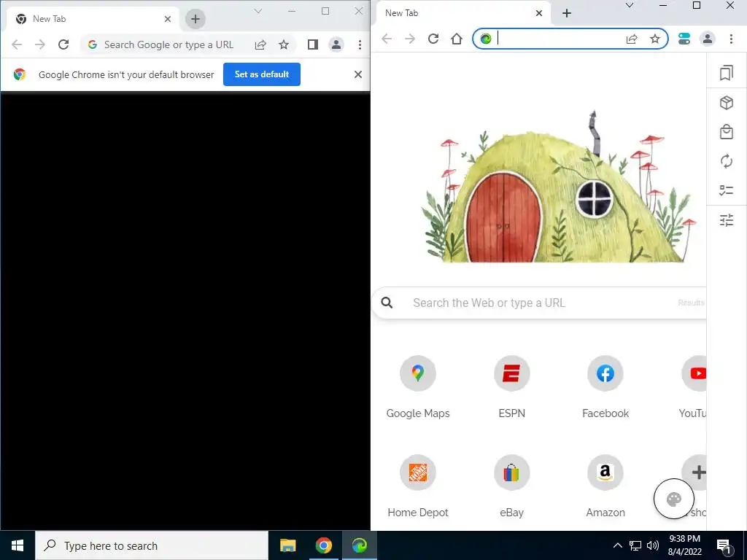The width and height of the screenshot is (747, 560).
Task: Open volume control in system tray
Action: click(x=653, y=545)
